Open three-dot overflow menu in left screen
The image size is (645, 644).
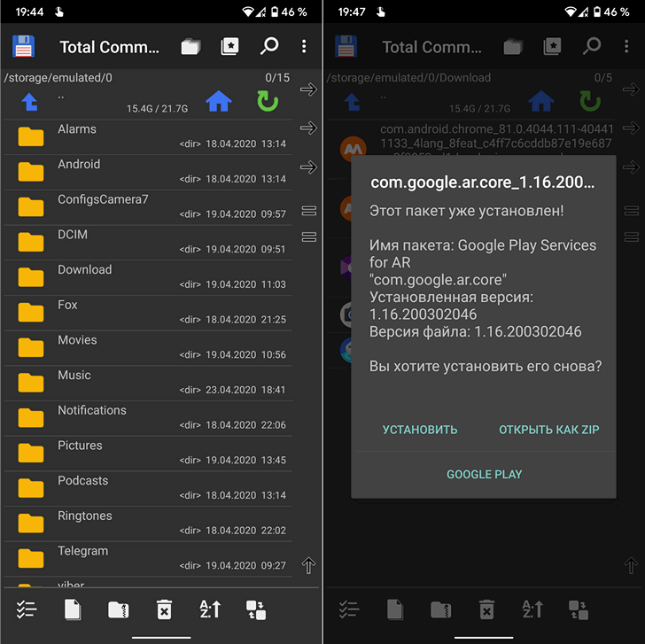(304, 46)
